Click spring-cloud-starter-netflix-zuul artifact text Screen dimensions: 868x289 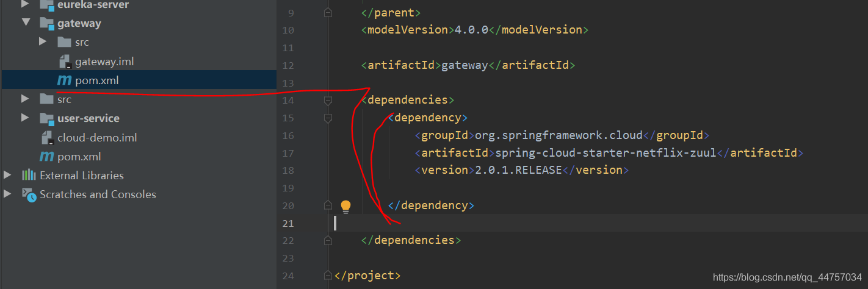click(x=606, y=152)
